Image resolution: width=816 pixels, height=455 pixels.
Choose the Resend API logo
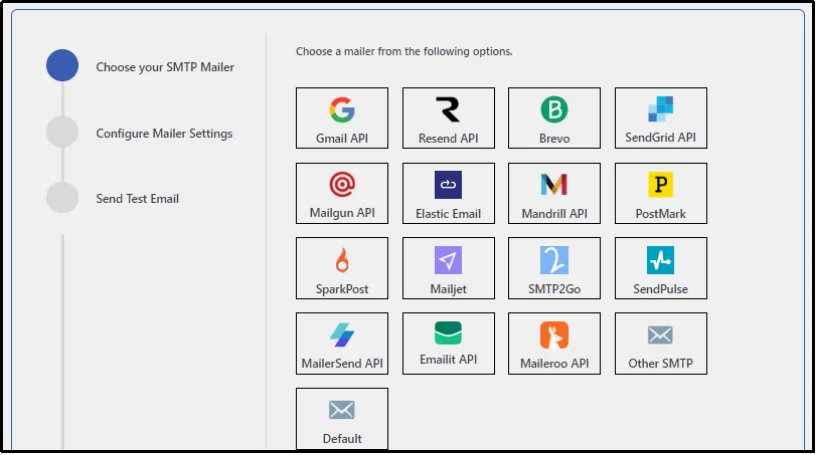tap(448, 110)
